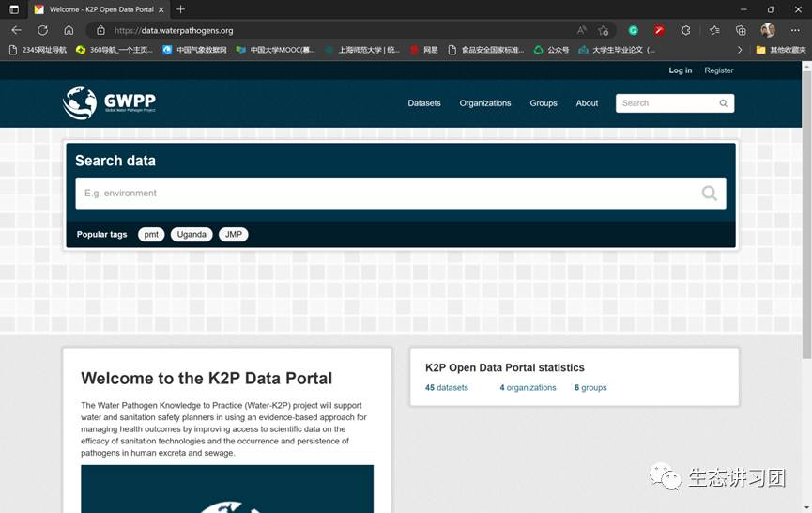Open the About menu item
Screen dimensions: 812x513
587,103
